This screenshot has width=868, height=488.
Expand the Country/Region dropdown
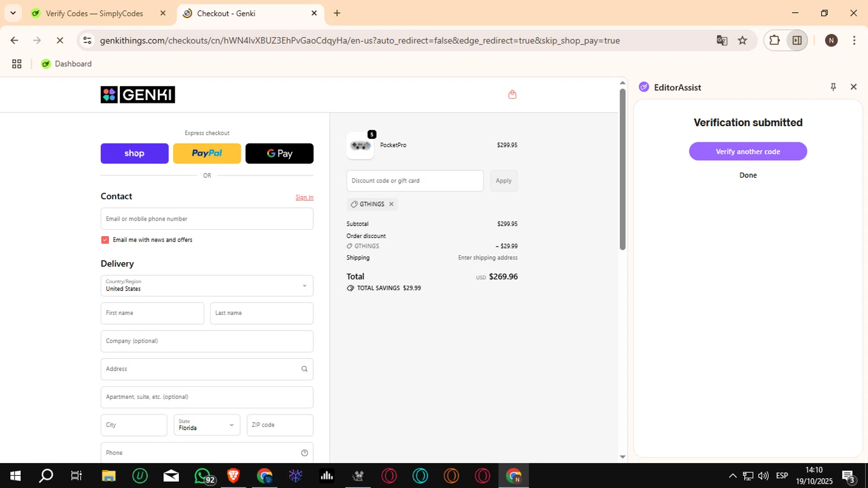point(207,285)
